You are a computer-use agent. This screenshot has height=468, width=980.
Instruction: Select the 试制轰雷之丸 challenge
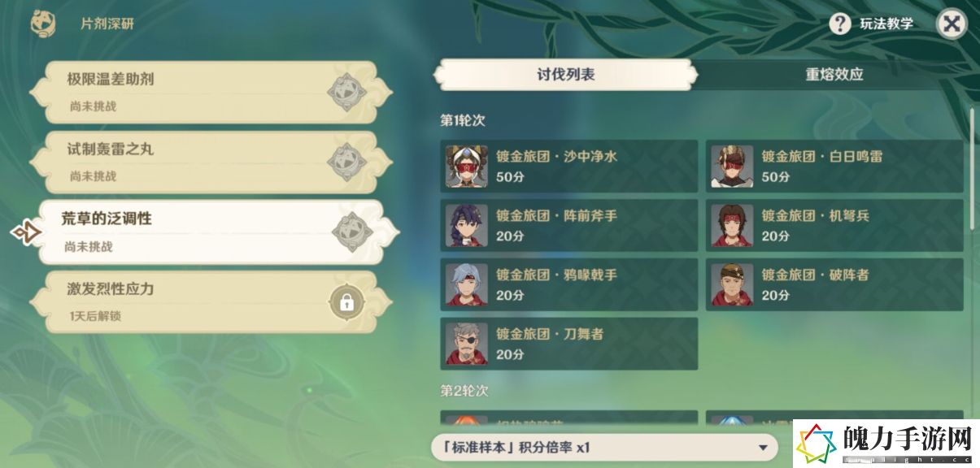[211, 162]
